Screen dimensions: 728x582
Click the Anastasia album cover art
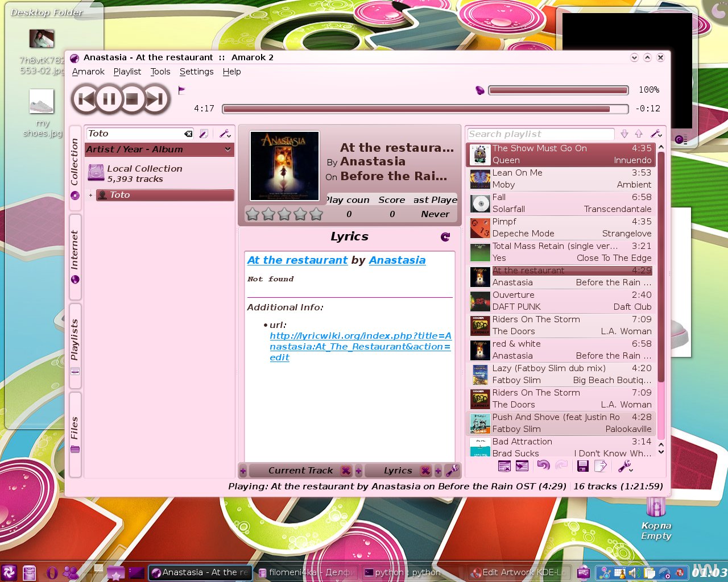pyautogui.click(x=285, y=166)
